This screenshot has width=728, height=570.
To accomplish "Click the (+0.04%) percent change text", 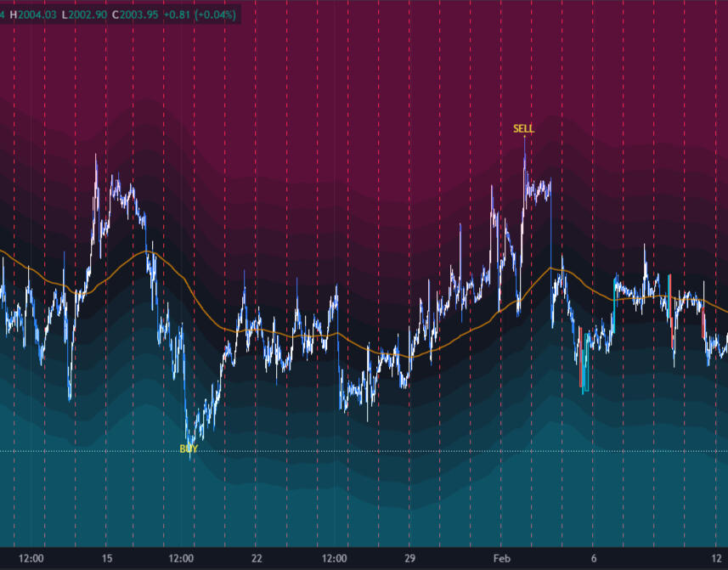I will (x=219, y=14).
